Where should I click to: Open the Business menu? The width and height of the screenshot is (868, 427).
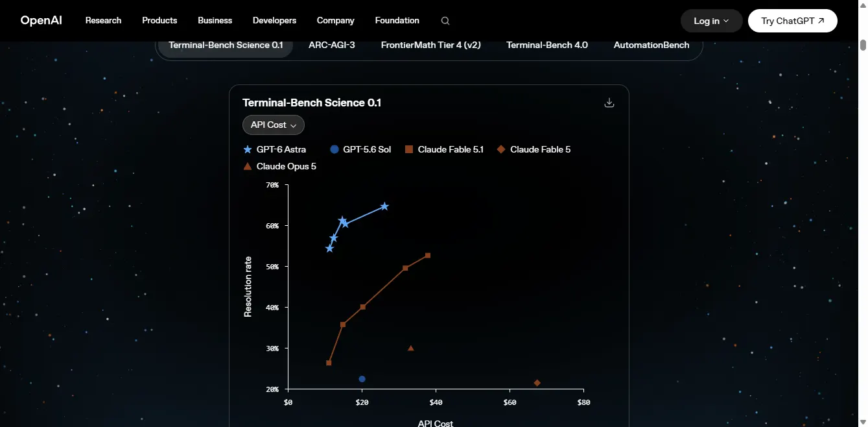[x=215, y=21]
